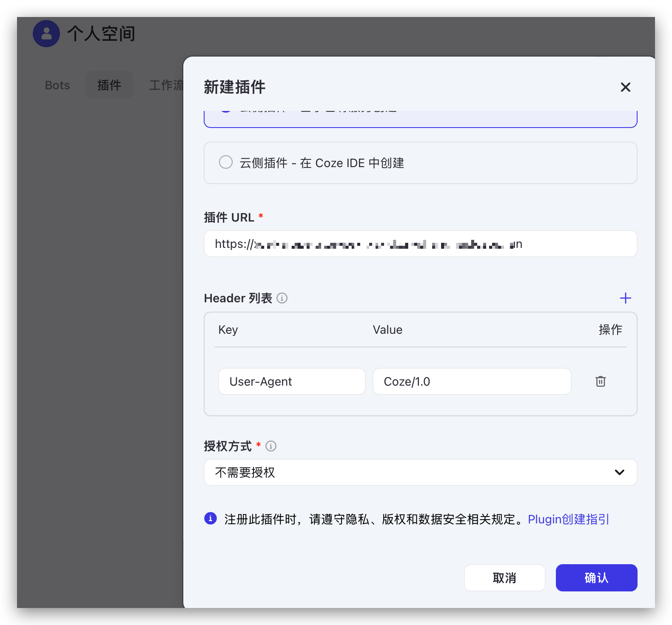Select 云侧插件 - 在 Coze IDE 中创建 option
This screenshot has width=672, height=625.
(226, 162)
